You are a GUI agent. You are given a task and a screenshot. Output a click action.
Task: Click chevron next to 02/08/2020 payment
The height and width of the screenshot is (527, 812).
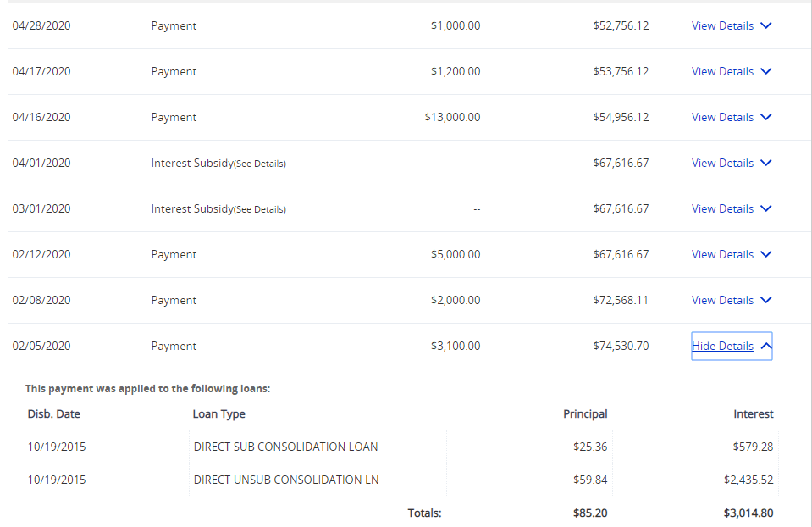tap(766, 301)
